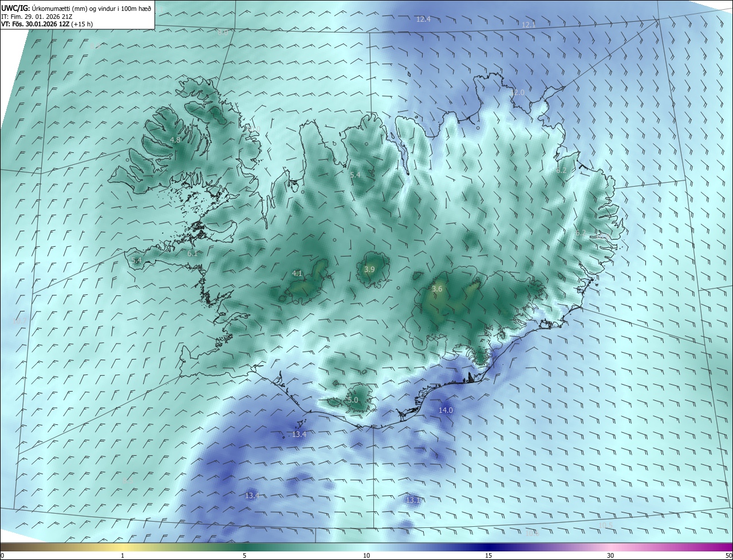
Task: Select the 'UWC/IG:' heading label
Action: tap(15, 7)
